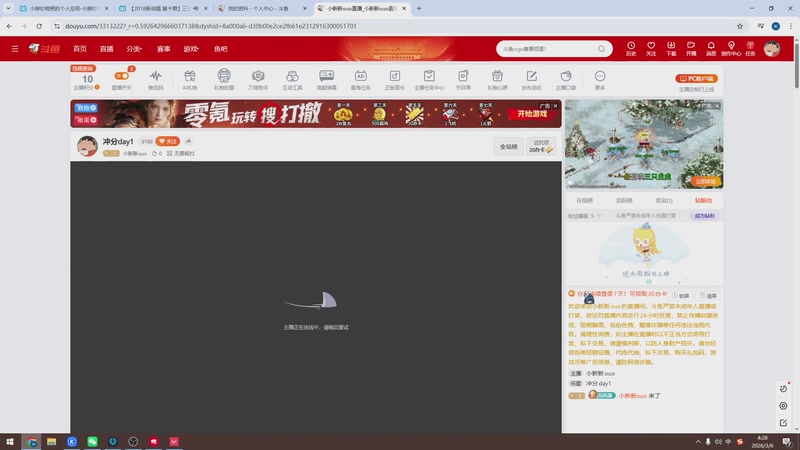Click 开始游戏 on the banner ad
This screenshot has width=800, height=450.
click(x=532, y=114)
